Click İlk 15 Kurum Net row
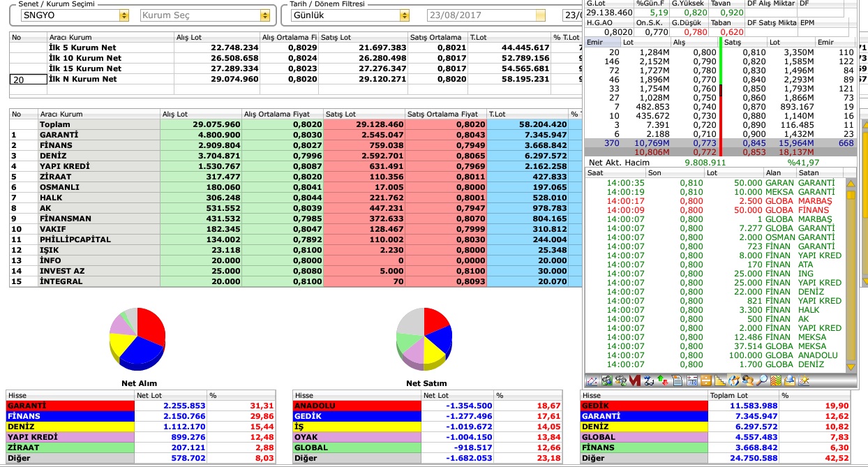Image resolution: width=868 pixels, height=467 pixels. (x=296, y=68)
